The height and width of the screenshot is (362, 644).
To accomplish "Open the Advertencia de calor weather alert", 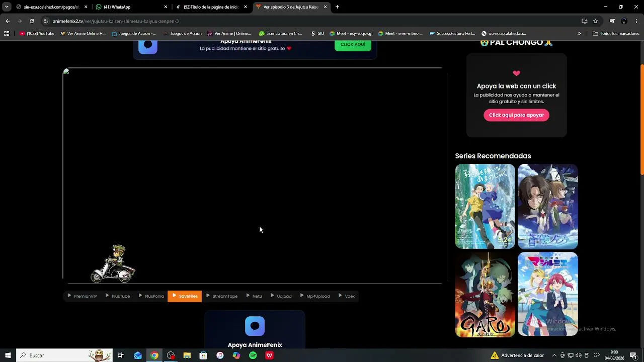I will point(517,355).
